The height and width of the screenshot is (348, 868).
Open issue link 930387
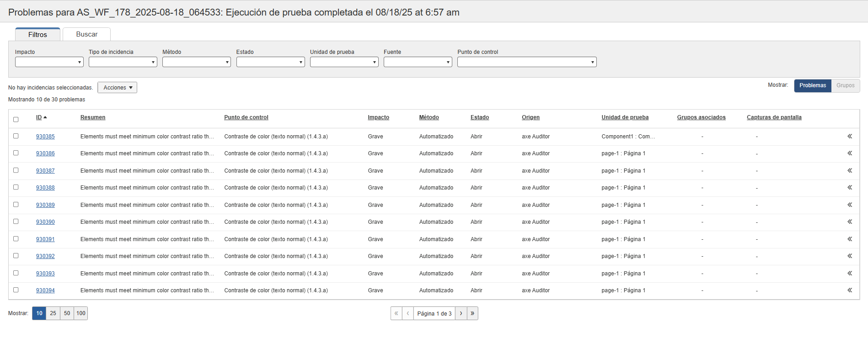click(45, 171)
